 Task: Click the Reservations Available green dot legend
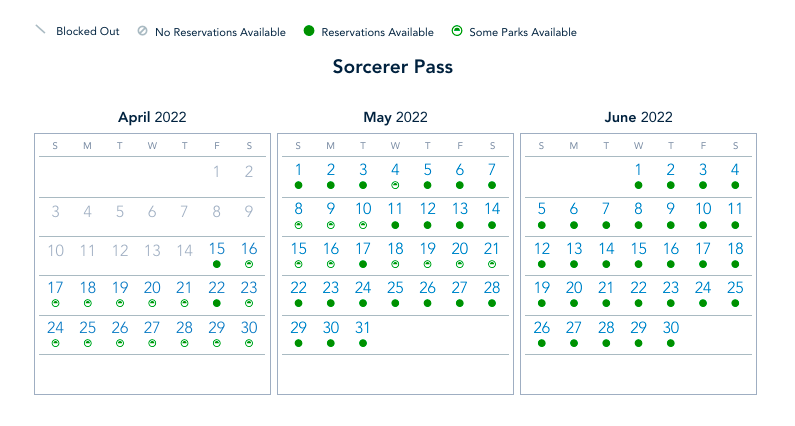coord(309,32)
